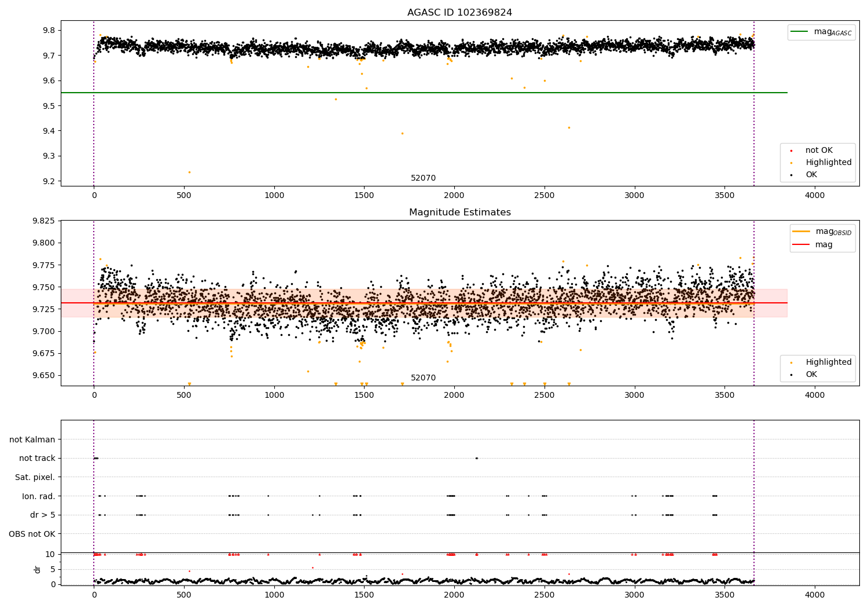Screen dimensions: 868x608
Task: Click the '9.825' y-axis tick label
Action: [43, 221]
